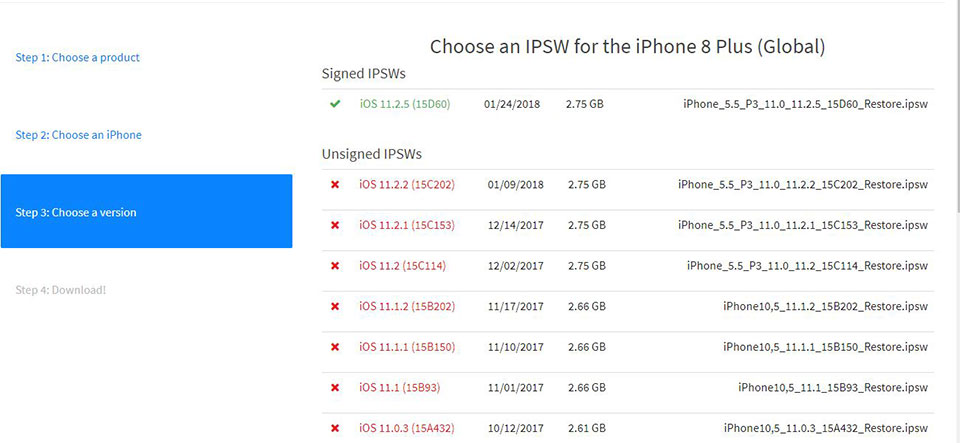Click the green checkmark beside iOS 11.2.5
This screenshot has width=960, height=443.
pyautogui.click(x=335, y=104)
